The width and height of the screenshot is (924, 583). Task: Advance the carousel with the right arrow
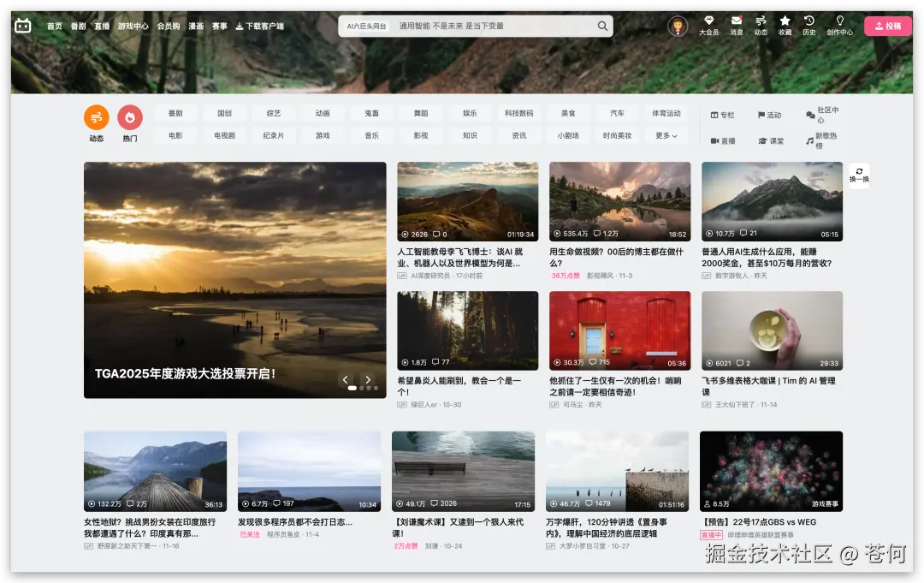coord(368,378)
